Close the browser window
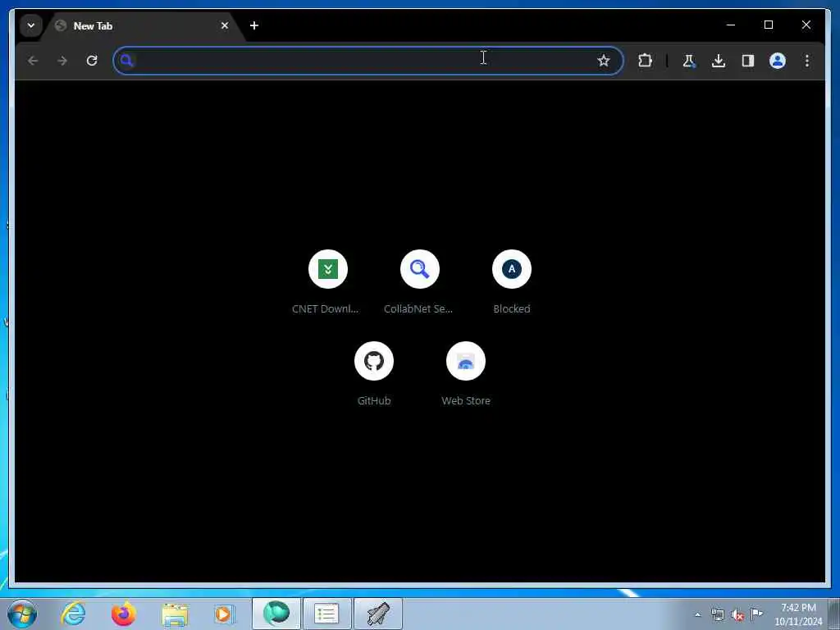Viewport: 840px width, 630px height. point(806,25)
